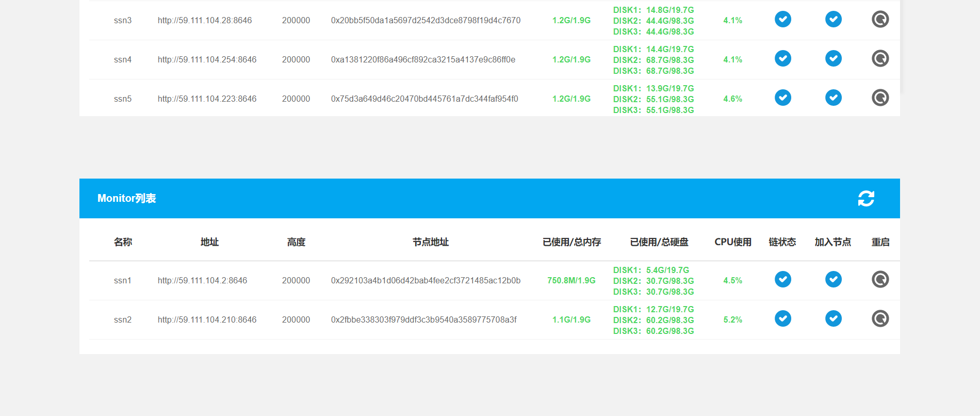Toggle ssn5 chain status checkmark
Screen dimensions: 980x416
(x=782, y=98)
